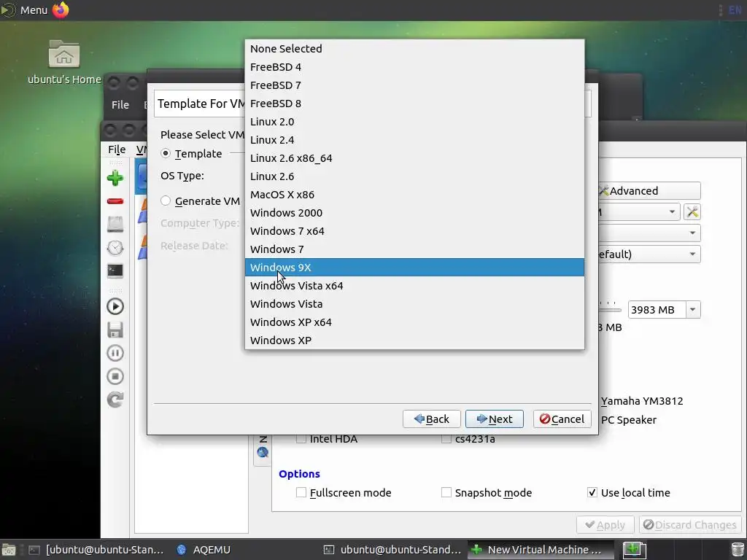Choose Windows 9X highlighted option
Screen dimensions: 747x560
tap(414, 267)
